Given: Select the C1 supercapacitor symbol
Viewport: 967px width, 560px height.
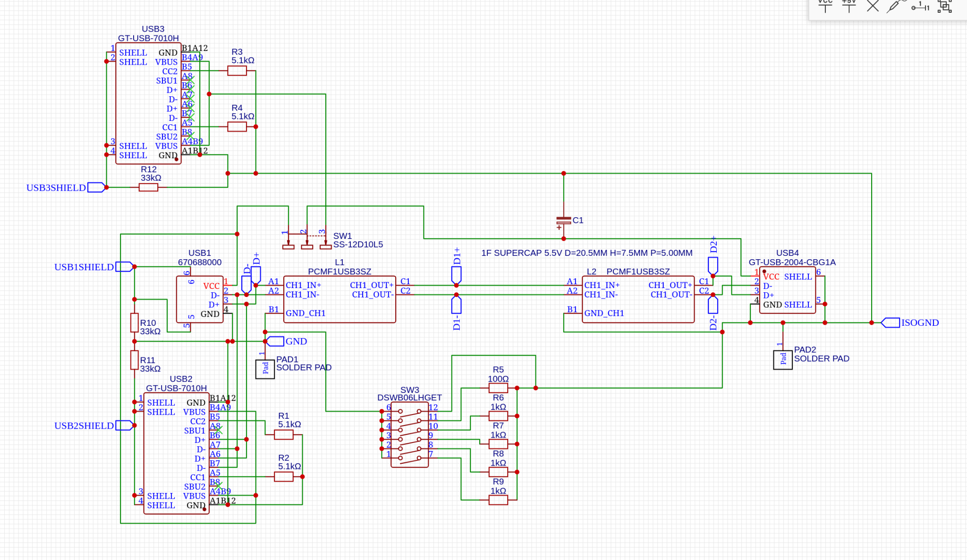Looking at the screenshot, I should (x=563, y=221).
